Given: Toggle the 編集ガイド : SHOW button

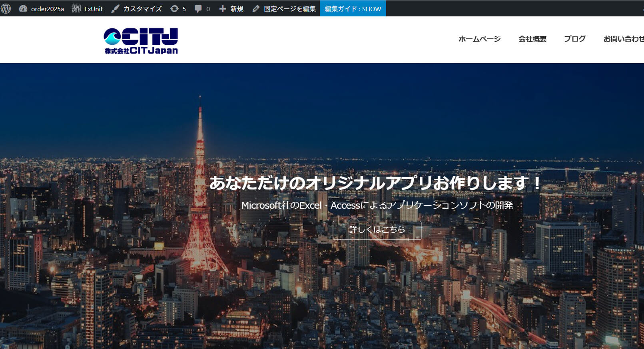Looking at the screenshot, I should (353, 8).
